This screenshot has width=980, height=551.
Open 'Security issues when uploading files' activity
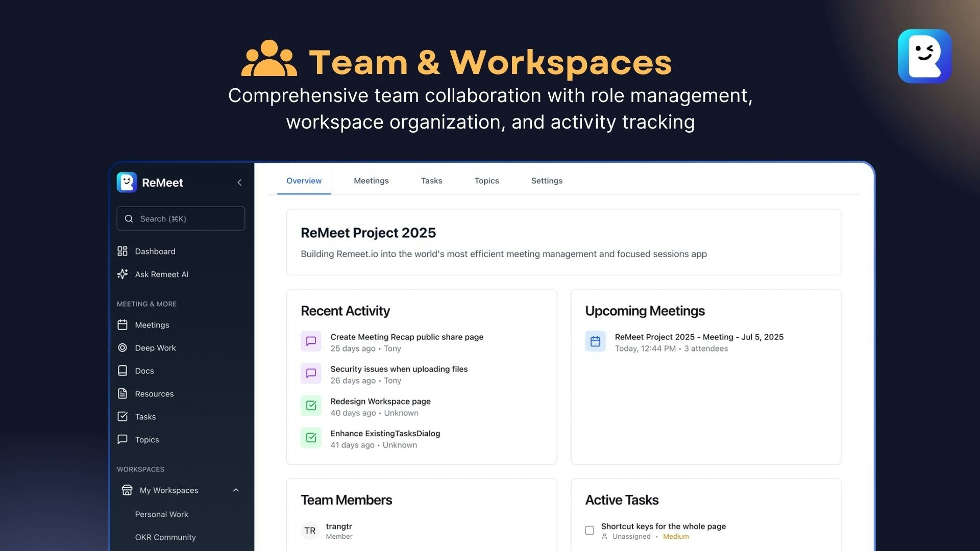399,369
